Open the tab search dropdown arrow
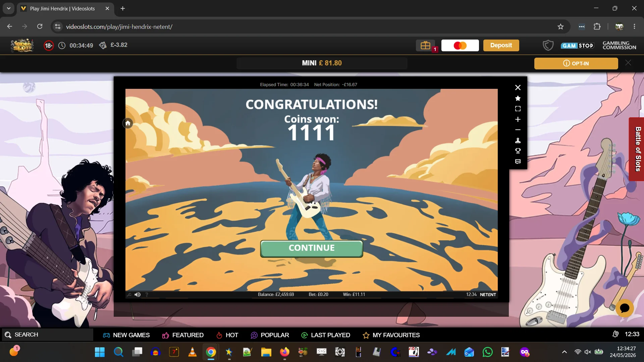 pos(8,8)
